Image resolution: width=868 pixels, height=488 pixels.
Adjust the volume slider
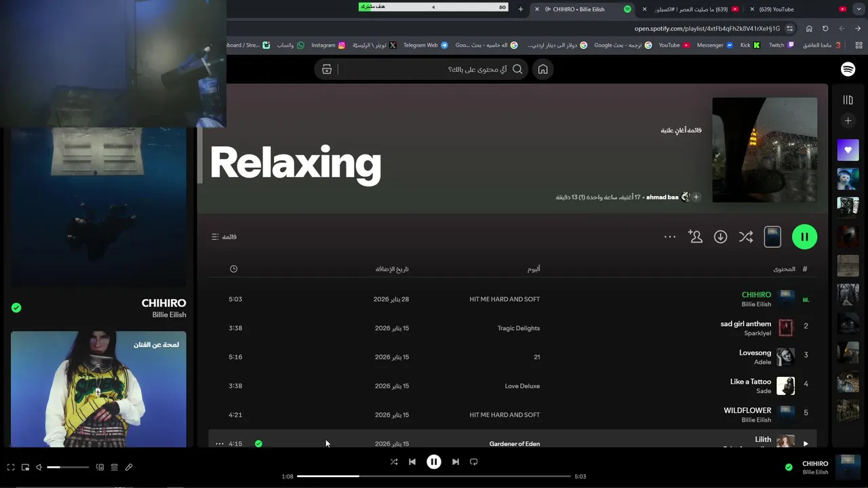point(68,467)
